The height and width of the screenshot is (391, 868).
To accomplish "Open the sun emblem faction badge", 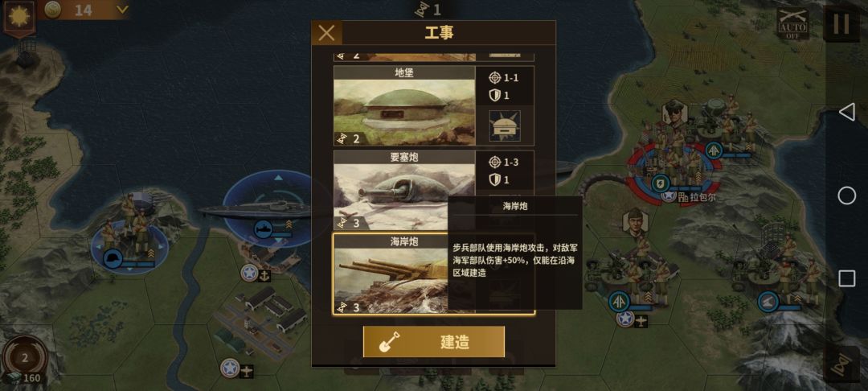I will point(20,16).
